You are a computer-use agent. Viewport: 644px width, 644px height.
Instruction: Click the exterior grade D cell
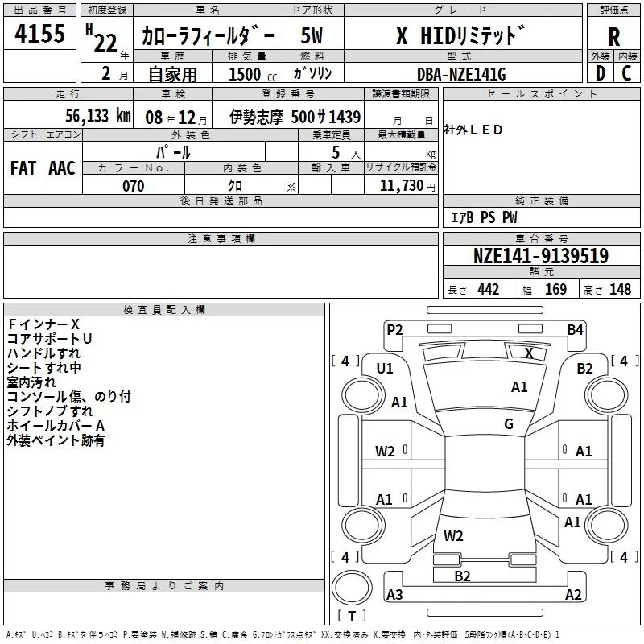(x=600, y=73)
